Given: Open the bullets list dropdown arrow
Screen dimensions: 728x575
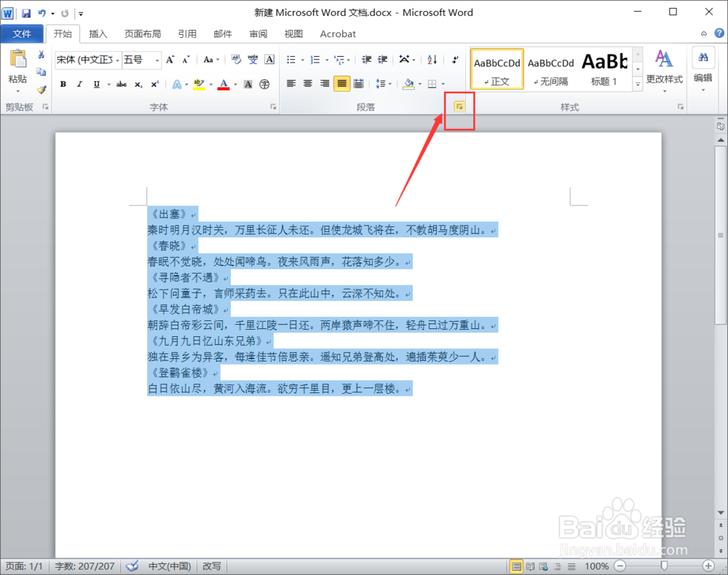Looking at the screenshot, I should 302,60.
